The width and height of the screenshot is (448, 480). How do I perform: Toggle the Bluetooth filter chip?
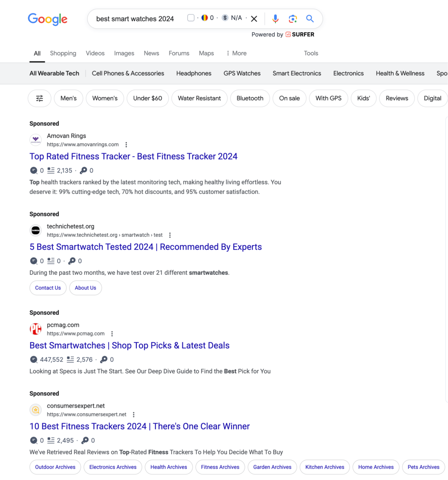pyautogui.click(x=250, y=98)
